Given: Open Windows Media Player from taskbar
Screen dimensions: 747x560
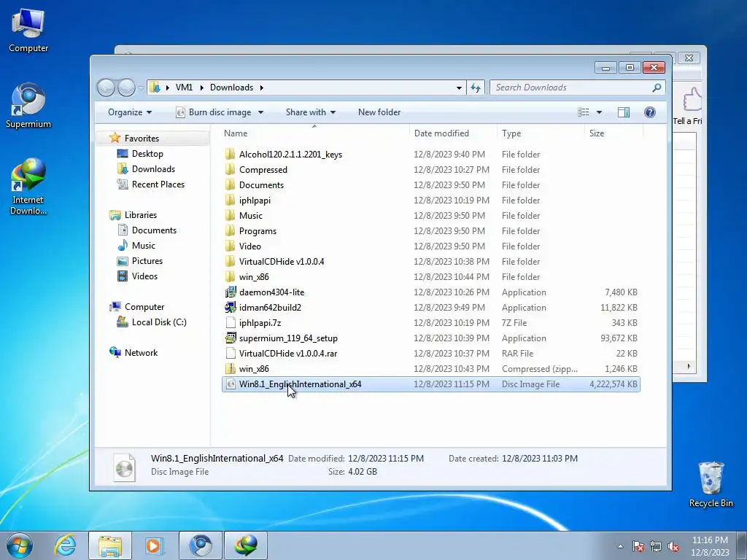Looking at the screenshot, I should (x=154, y=545).
